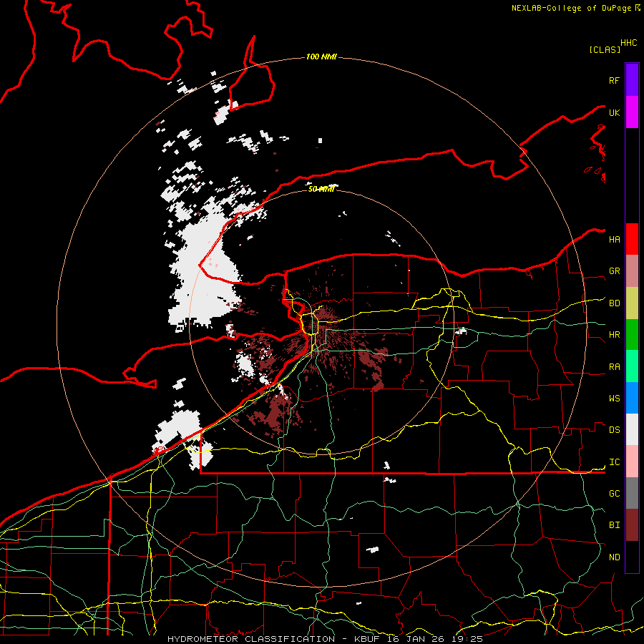Click the RA light green legend swatch

(632, 366)
